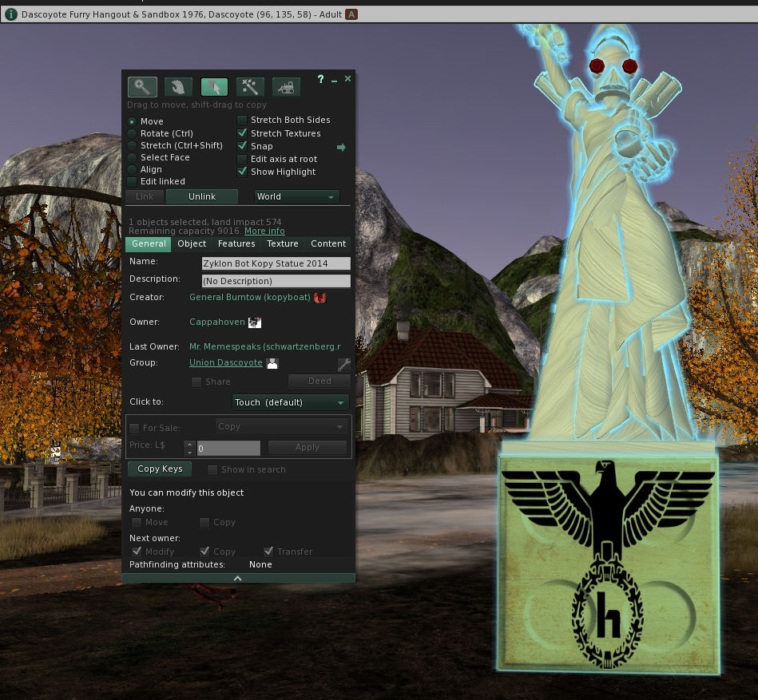758x700 pixels.
Task: Toggle next owner Copy checkbox
Action: coord(204,552)
